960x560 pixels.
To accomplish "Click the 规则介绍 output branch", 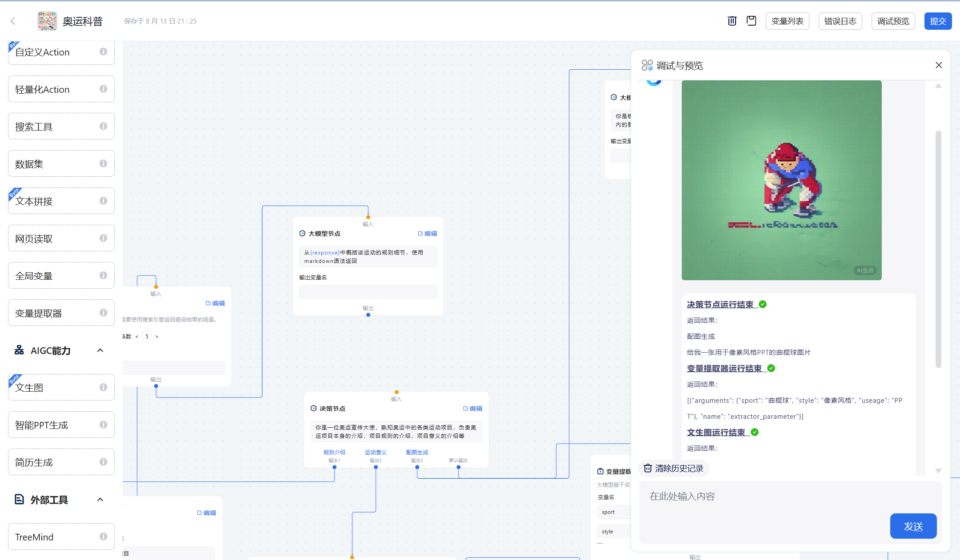I will 334,453.
